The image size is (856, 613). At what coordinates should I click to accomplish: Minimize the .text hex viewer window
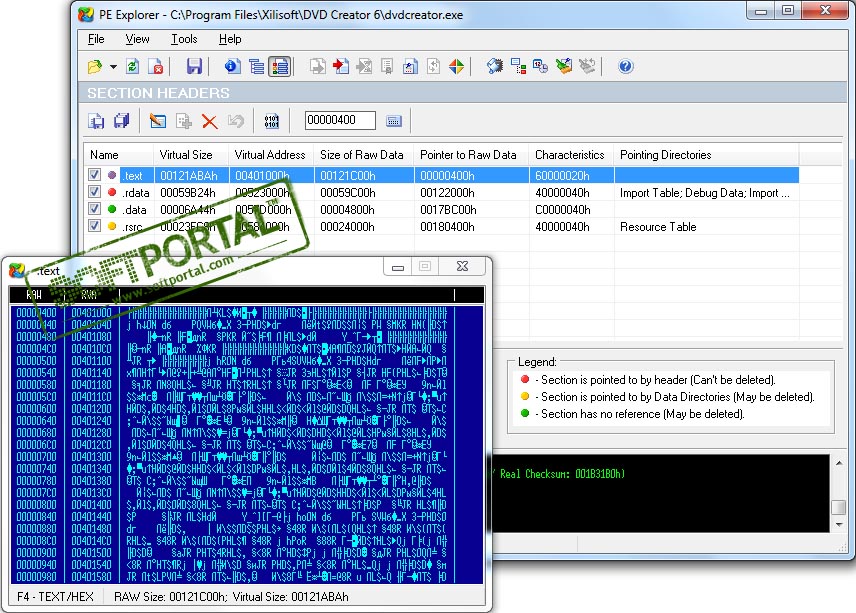398,266
